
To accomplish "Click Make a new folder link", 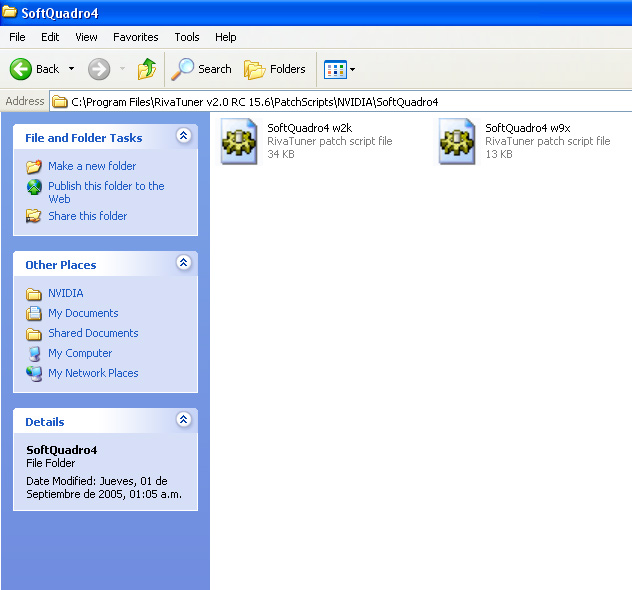I will point(92,166).
